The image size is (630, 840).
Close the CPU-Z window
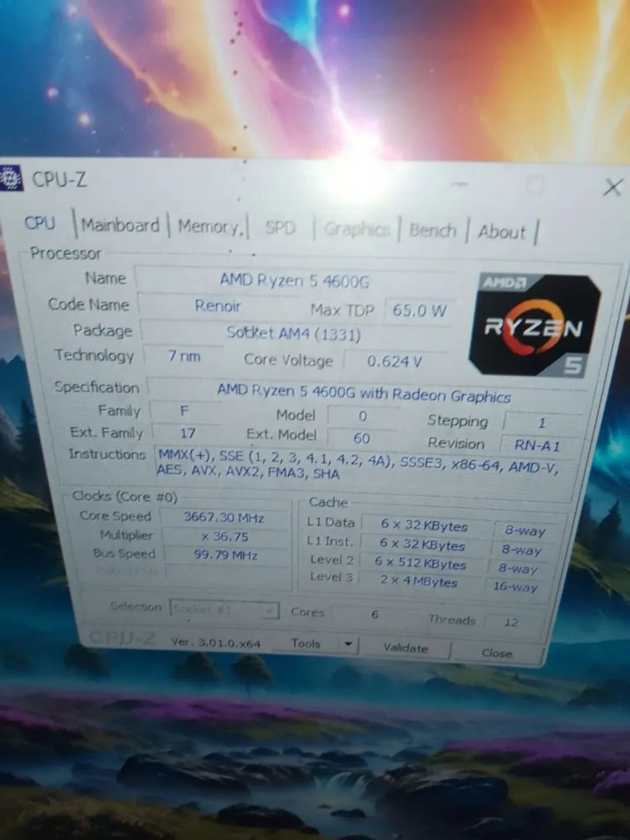tap(612, 188)
